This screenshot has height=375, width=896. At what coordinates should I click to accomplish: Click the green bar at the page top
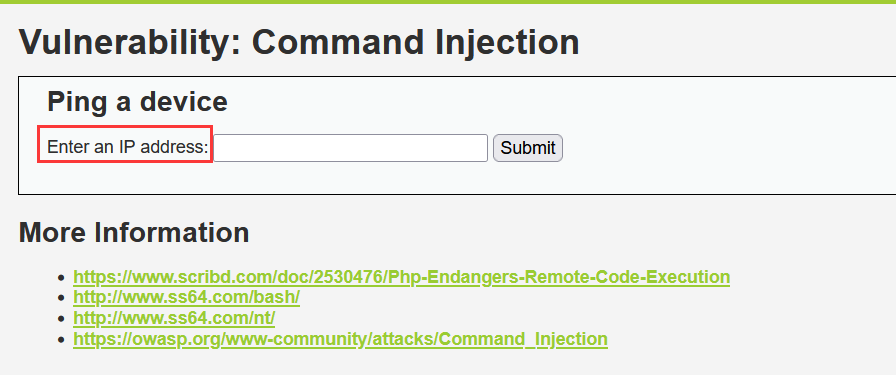click(x=448, y=2)
